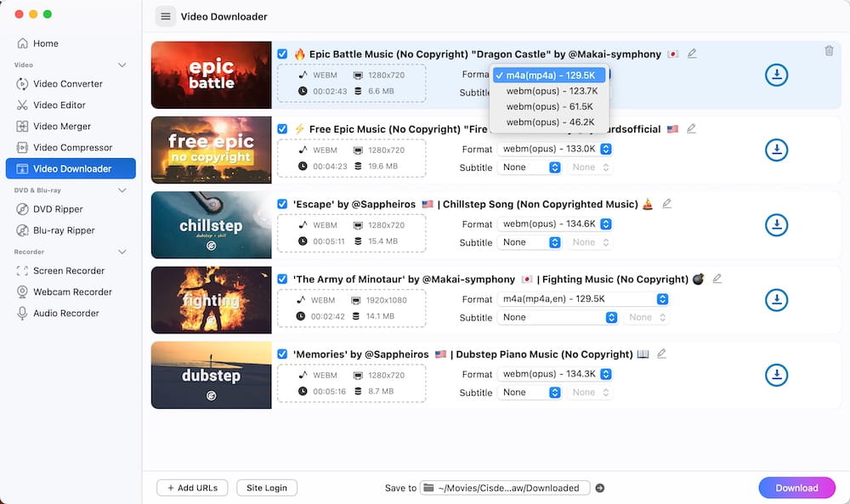The width and height of the screenshot is (850, 504).
Task: Open format dropdown showing m4a(mp4a,en) 129.5K
Action: click(x=583, y=298)
